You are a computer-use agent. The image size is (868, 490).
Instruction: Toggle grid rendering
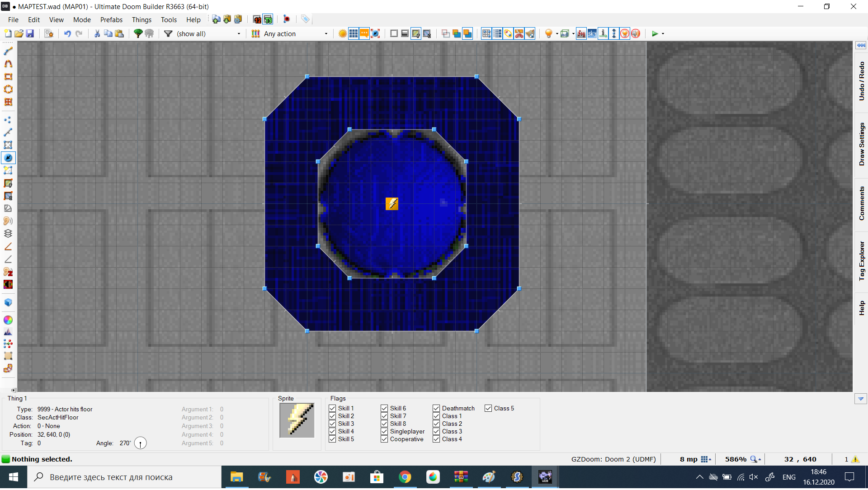[354, 33]
